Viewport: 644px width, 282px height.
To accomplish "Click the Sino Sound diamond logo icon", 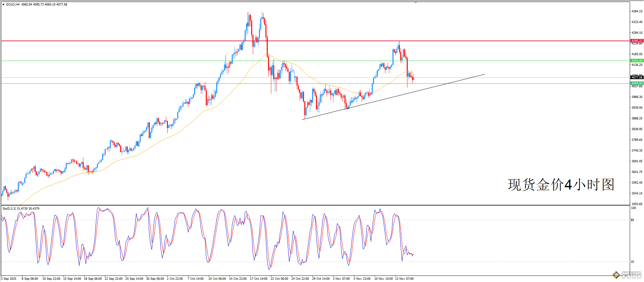I will (x=616, y=275).
